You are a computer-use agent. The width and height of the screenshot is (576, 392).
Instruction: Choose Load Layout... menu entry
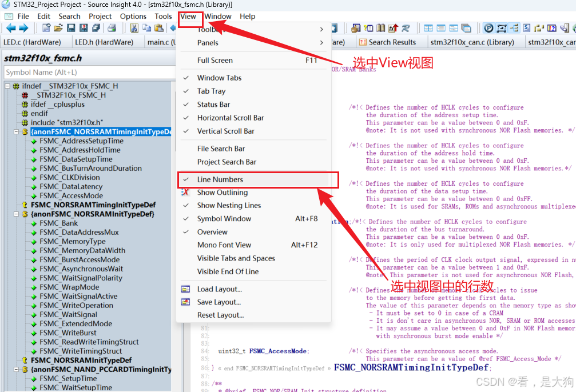coord(254,289)
